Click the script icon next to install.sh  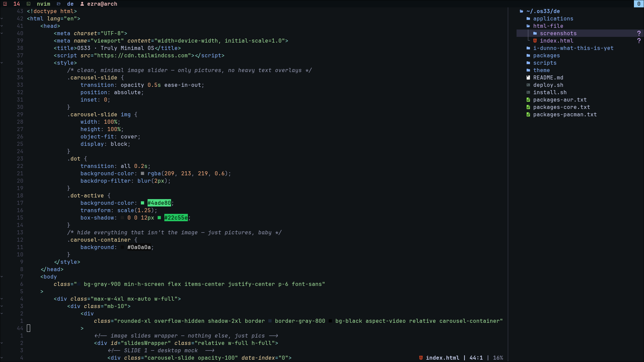click(x=529, y=92)
